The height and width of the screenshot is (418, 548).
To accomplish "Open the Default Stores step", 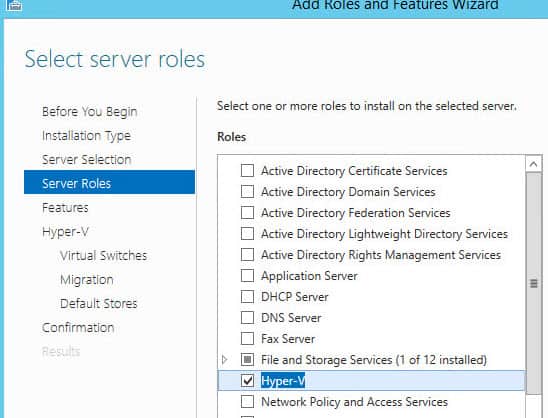I will point(99,303).
